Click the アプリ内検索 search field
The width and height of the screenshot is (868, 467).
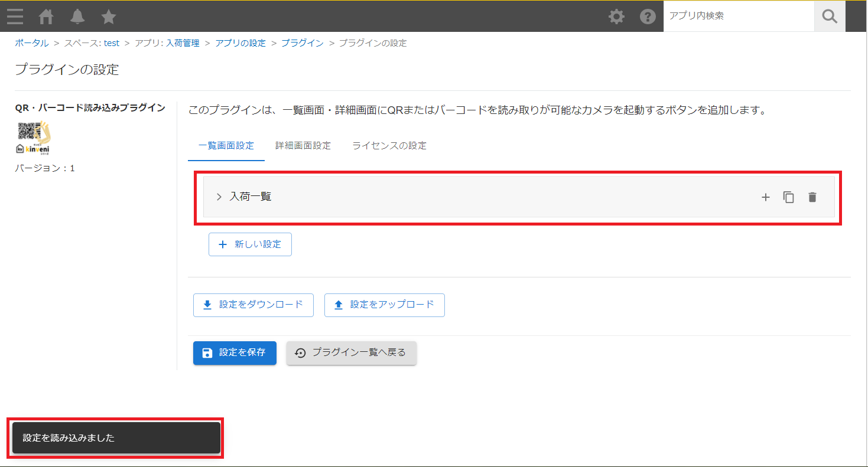[x=739, y=17]
